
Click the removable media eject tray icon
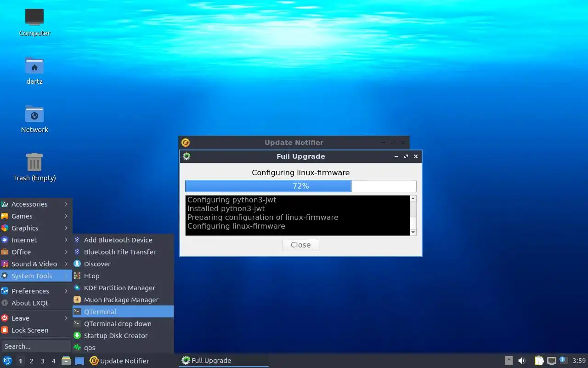509,361
